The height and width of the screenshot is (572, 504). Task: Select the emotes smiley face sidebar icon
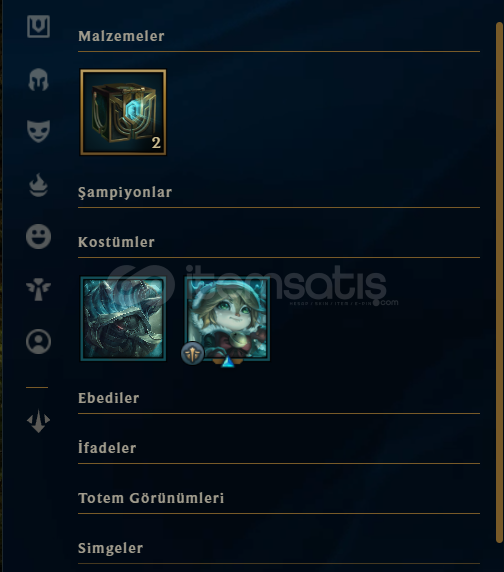coord(38,236)
